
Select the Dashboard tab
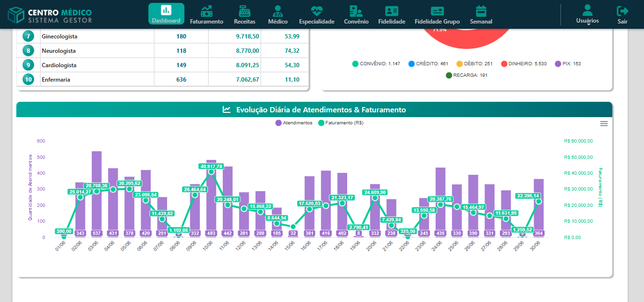point(166,14)
